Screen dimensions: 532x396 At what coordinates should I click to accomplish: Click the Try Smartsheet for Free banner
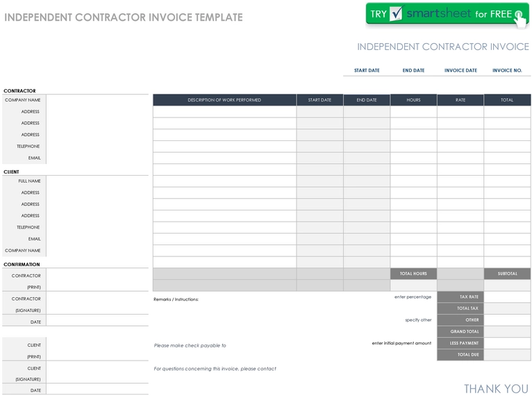click(447, 15)
